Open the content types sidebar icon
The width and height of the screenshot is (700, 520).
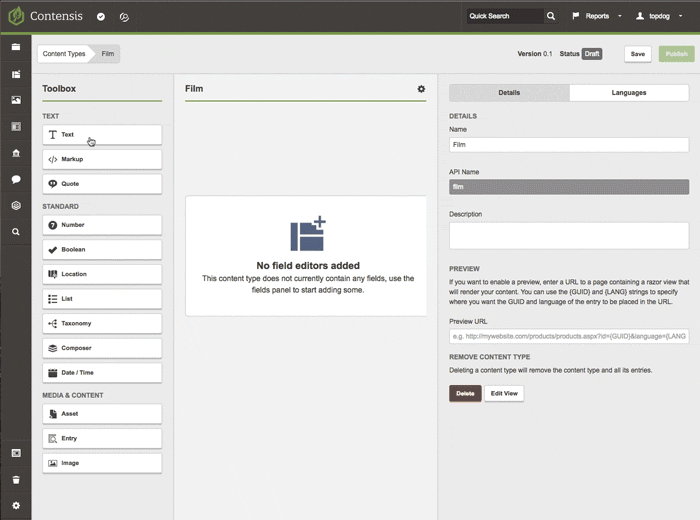click(x=16, y=74)
